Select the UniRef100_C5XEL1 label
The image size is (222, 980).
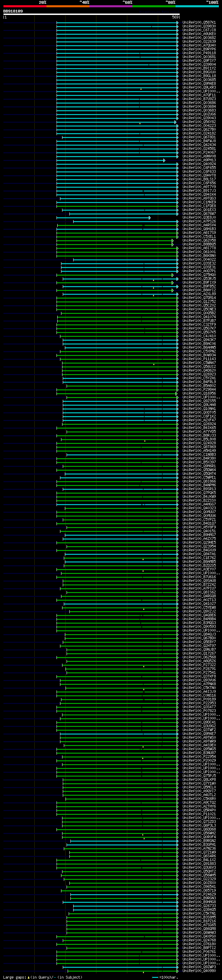[x=199, y=237]
